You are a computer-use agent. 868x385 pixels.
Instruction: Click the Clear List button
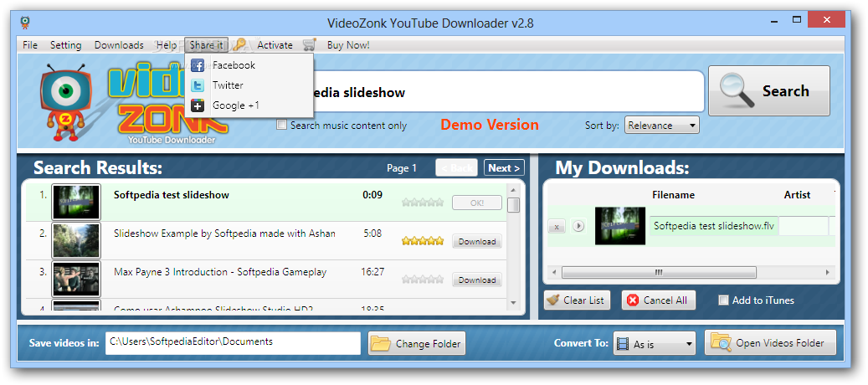pyautogui.click(x=578, y=300)
